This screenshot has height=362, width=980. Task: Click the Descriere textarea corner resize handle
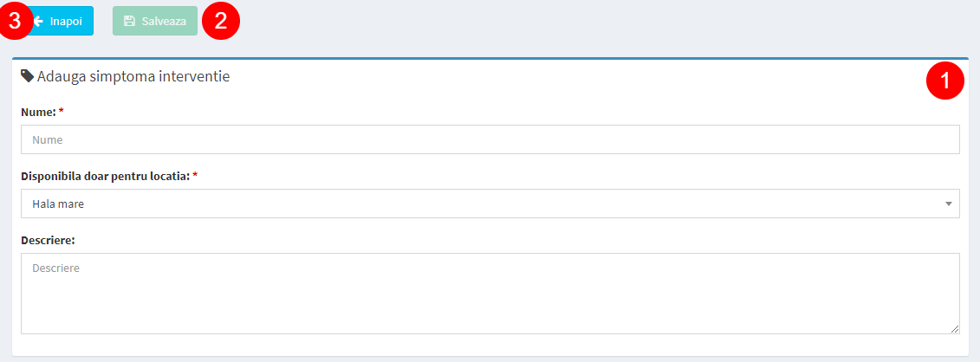point(954,329)
